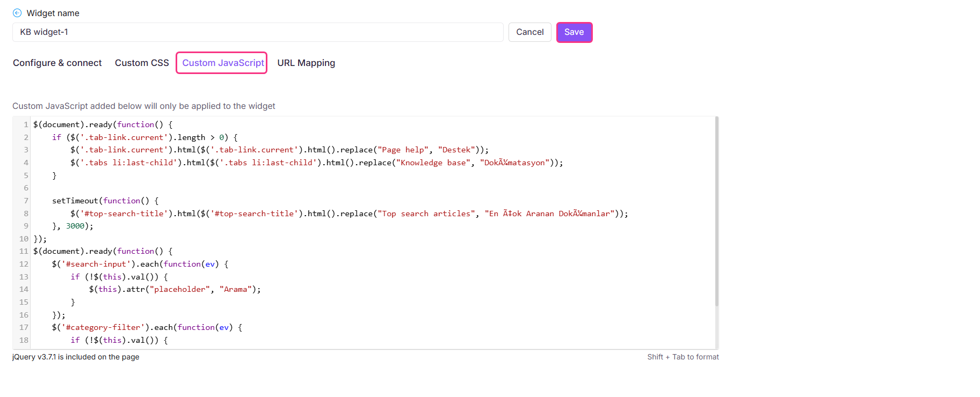Click the "$('#category-filter').each" code line
The image size is (980, 397).
pos(147,327)
